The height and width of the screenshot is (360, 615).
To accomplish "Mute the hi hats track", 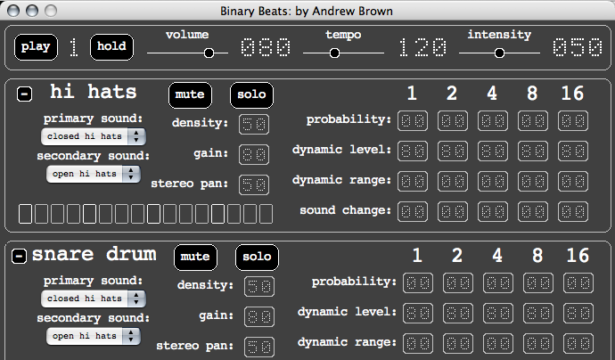I will click(x=190, y=95).
